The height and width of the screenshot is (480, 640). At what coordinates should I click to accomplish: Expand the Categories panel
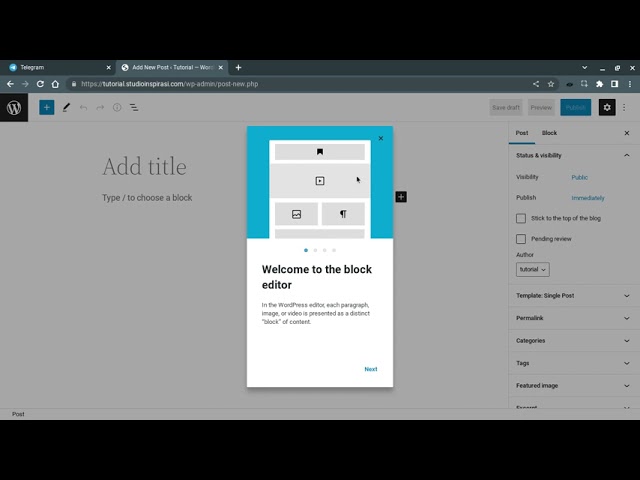(570, 340)
